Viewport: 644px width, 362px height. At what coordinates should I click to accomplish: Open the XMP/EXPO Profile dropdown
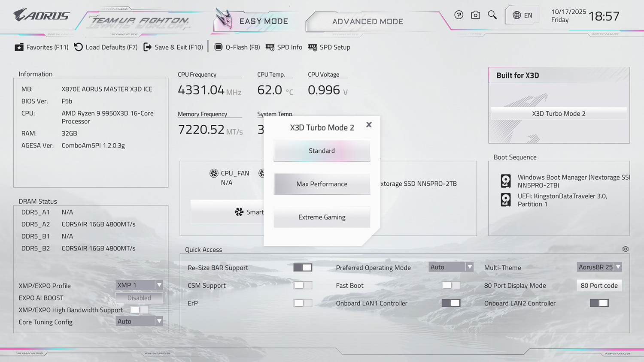[139, 285]
